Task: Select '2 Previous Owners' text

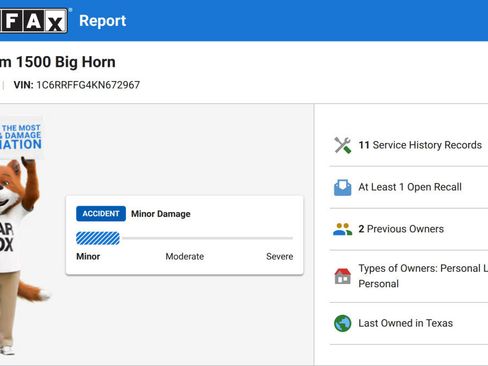Action: [x=401, y=229]
